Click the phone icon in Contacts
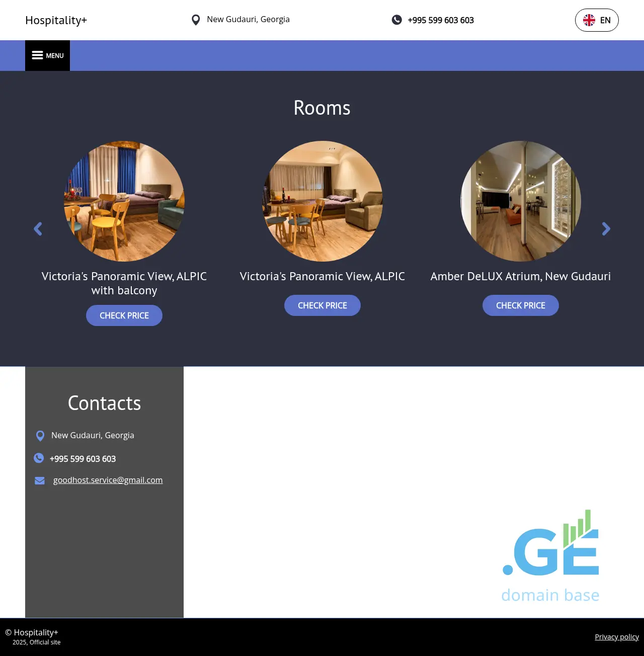This screenshot has height=656, width=644. pyautogui.click(x=39, y=458)
